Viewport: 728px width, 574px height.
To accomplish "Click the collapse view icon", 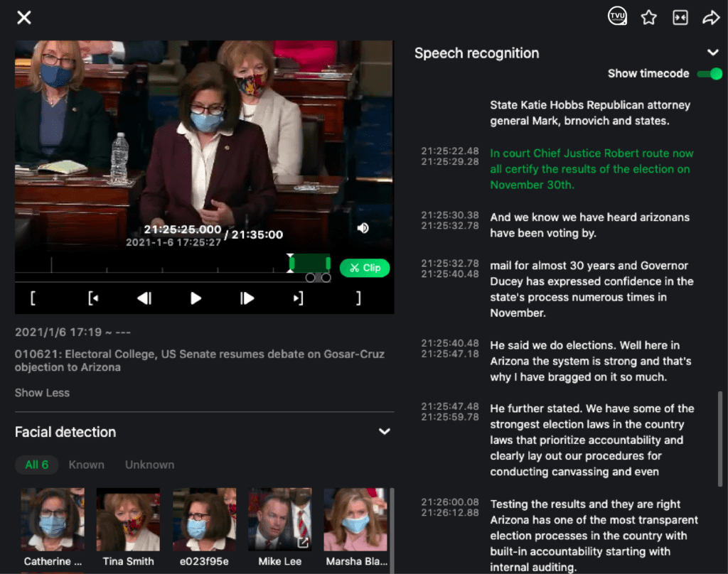I will (x=680, y=18).
